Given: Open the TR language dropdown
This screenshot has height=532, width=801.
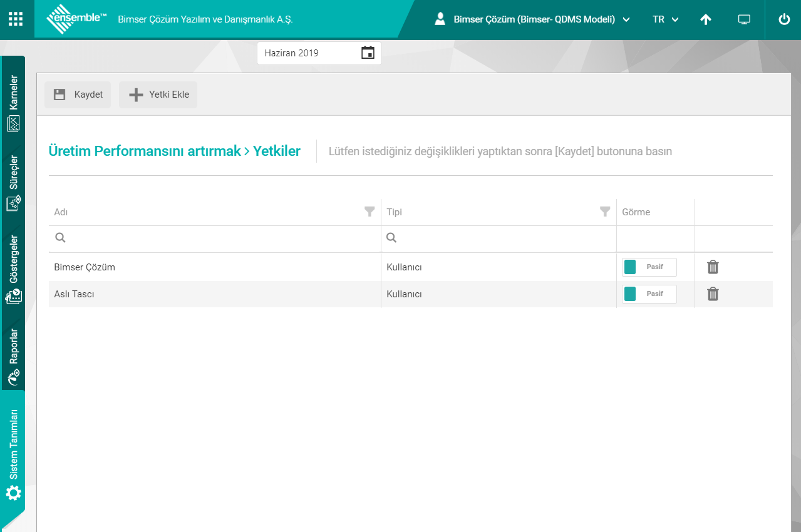Looking at the screenshot, I should coord(665,19).
